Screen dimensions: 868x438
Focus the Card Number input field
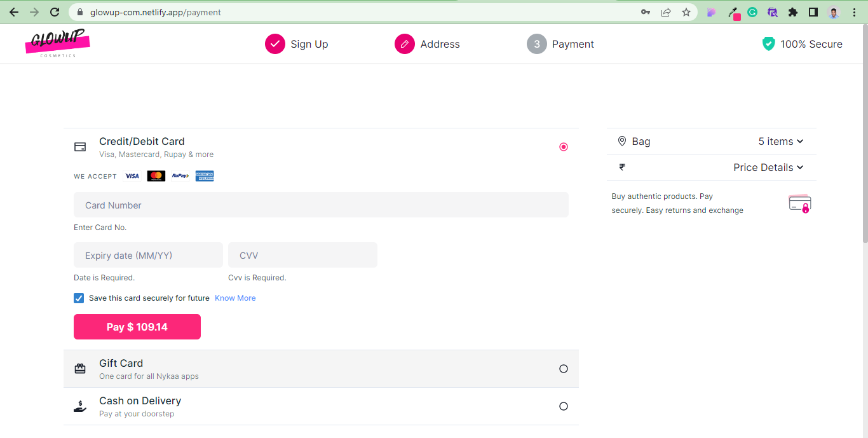tap(321, 205)
